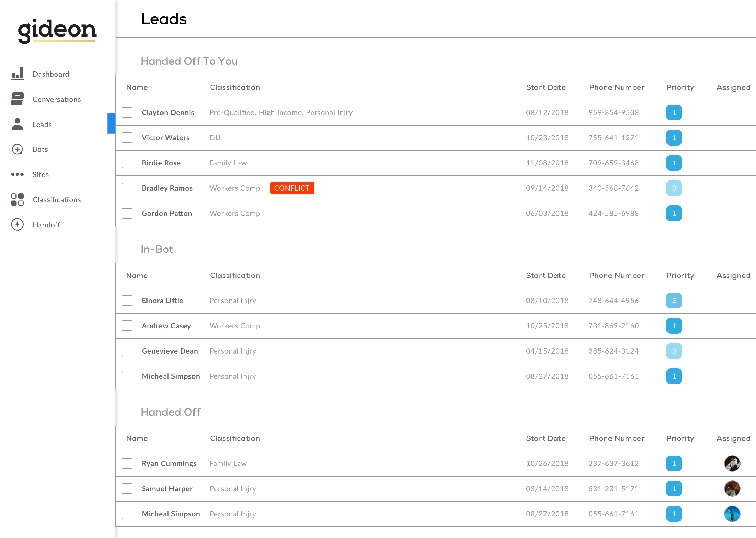This screenshot has height=538, width=756.
Task: Open the Classifications grid icon
Action: pos(17,199)
